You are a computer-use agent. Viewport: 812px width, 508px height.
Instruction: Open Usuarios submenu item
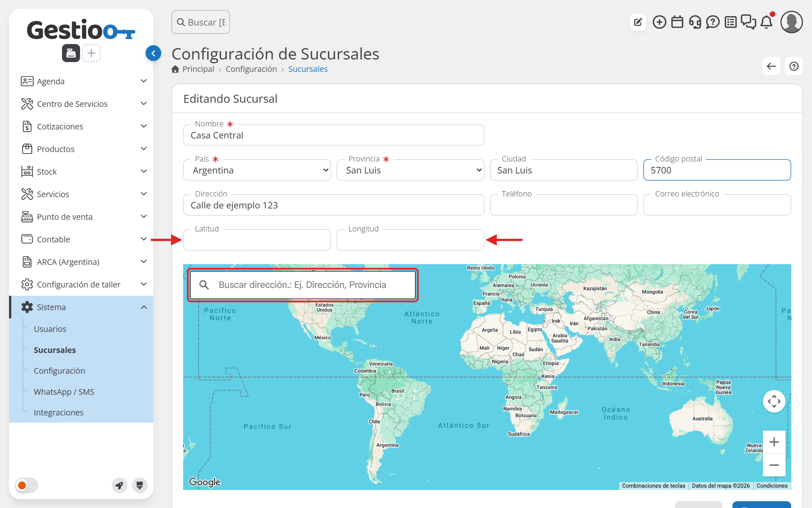[x=50, y=329]
